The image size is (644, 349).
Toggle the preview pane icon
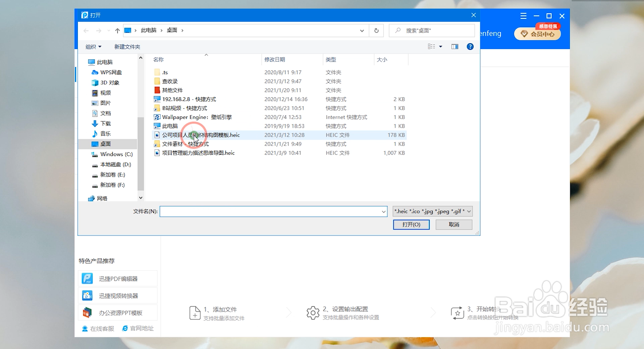point(455,47)
